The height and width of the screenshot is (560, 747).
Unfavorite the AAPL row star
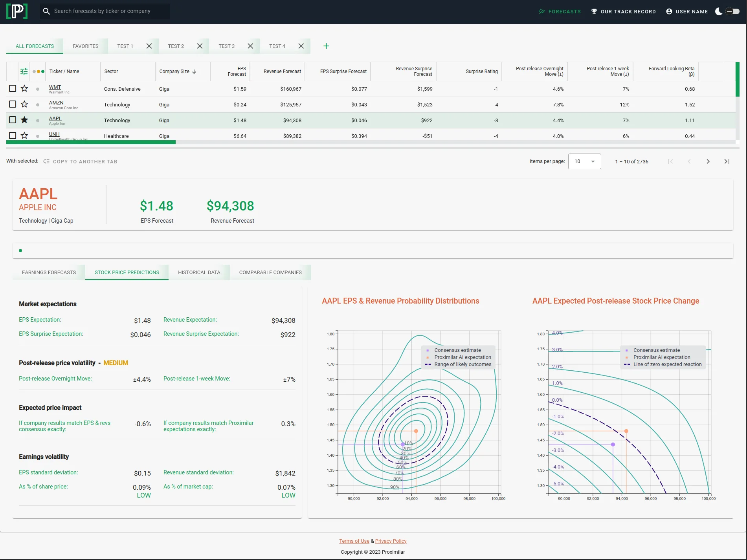coord(24,120)
